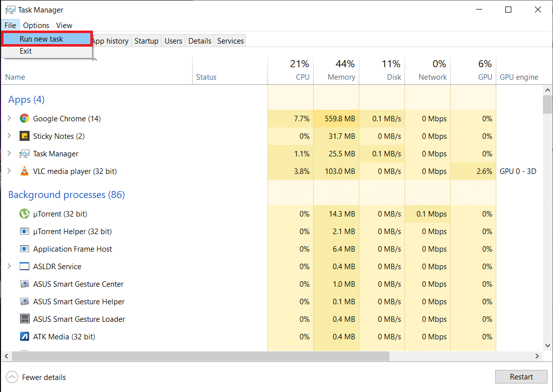Click the 2.6% GPU value for VLC
The width and height of the screenshot is (553, 392).
point(484,171)
